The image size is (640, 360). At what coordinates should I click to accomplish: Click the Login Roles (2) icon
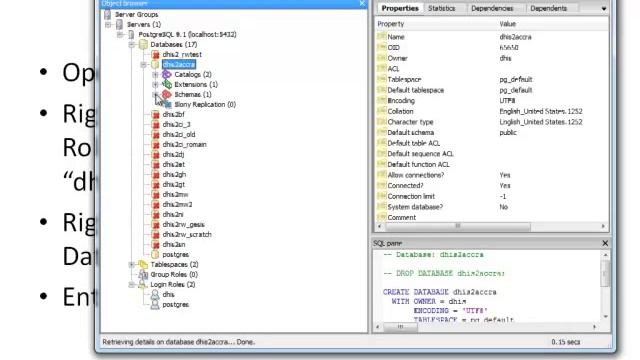coord(143,284)
